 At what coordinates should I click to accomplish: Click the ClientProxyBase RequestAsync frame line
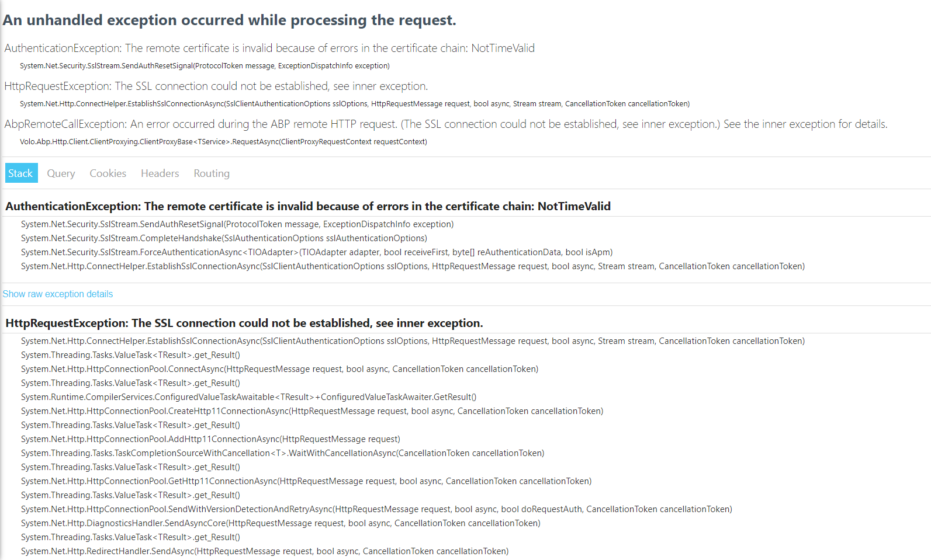(x=223, y=141)
